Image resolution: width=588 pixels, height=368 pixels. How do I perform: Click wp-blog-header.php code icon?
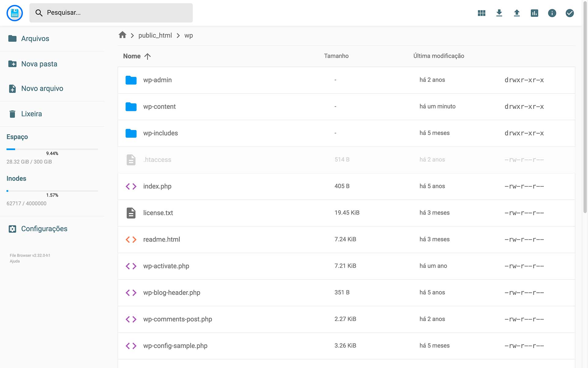(131, 293)
